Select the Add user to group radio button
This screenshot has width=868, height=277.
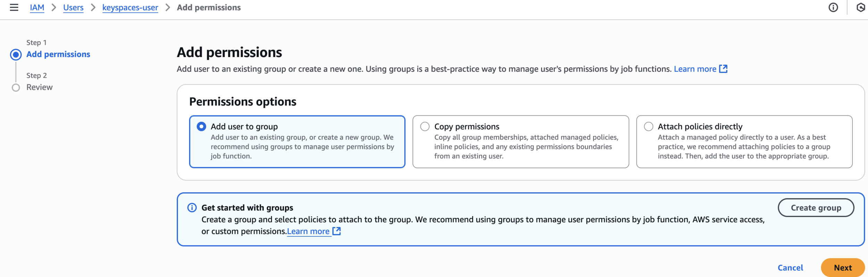201,127
